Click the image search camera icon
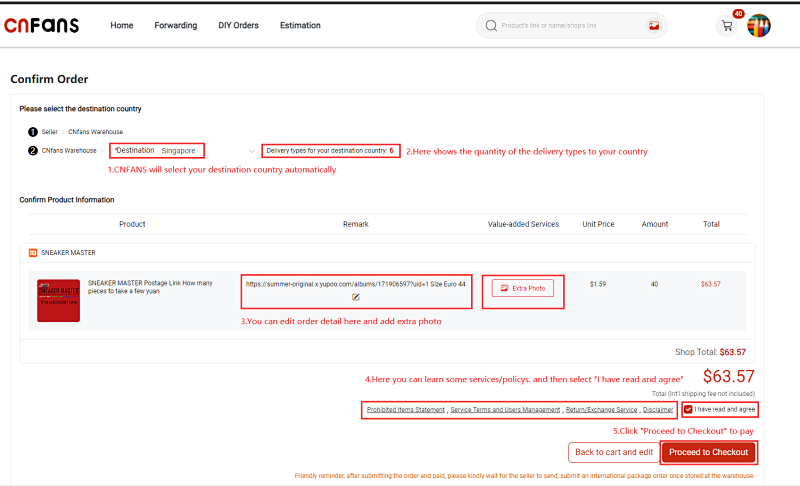The width and height of the screenshot is (800, 486). (x=654, y=25)
